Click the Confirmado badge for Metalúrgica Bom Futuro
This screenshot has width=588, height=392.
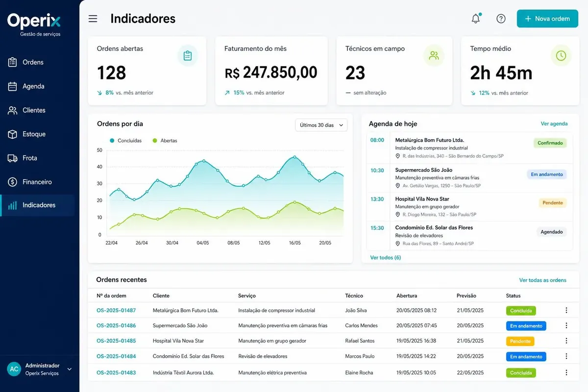coord(550,143)
